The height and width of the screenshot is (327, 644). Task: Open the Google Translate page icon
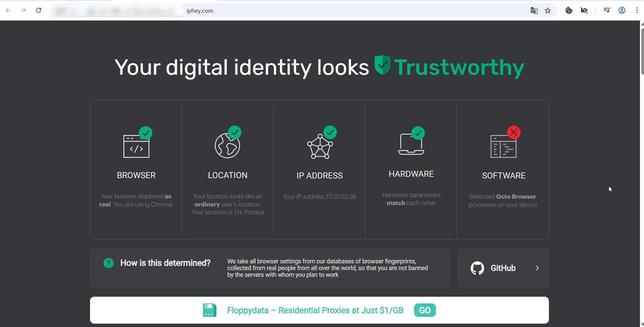tap(534, 10)
